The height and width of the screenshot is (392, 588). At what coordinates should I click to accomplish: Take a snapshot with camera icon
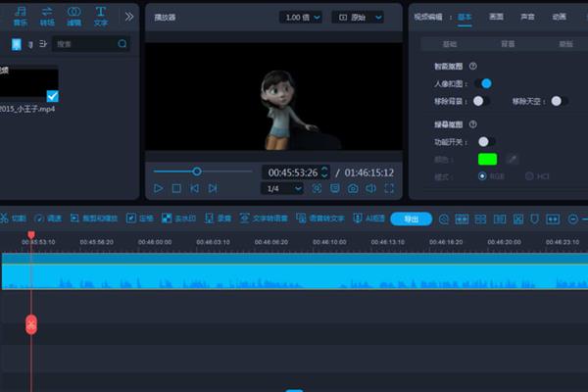(353, 188)
